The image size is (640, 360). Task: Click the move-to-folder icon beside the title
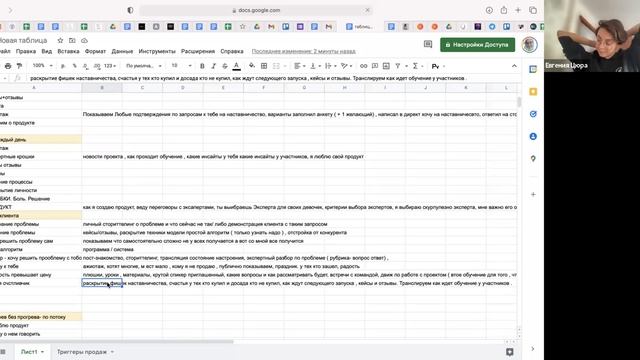[x=72, y=40]
